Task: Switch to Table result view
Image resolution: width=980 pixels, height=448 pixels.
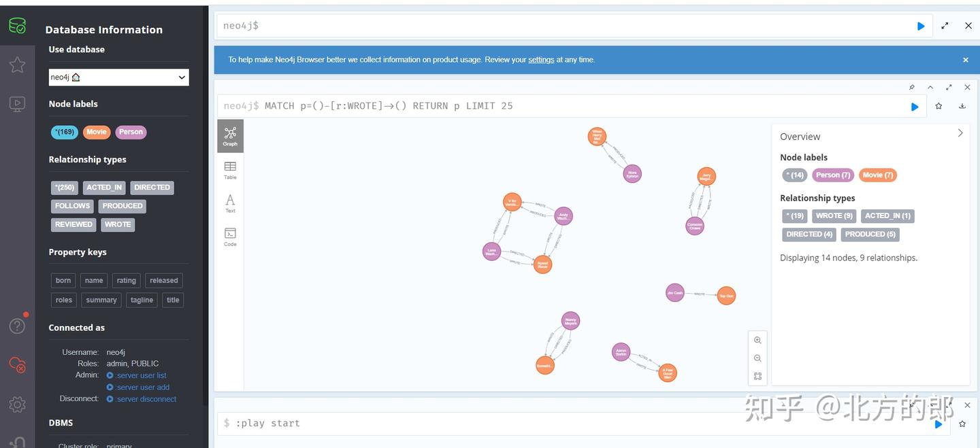Action: tap(229, 168)
